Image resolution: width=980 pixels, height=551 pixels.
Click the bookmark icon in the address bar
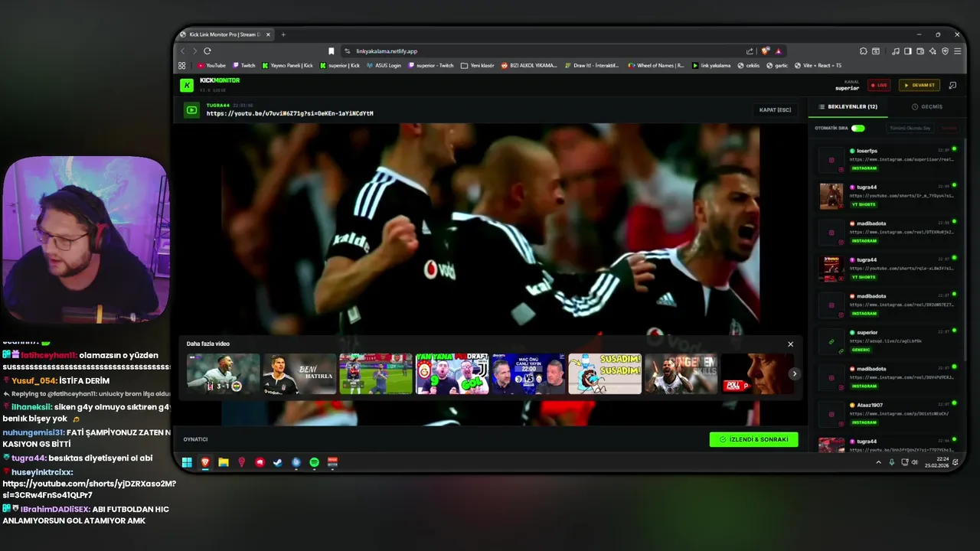pos(332,51)
